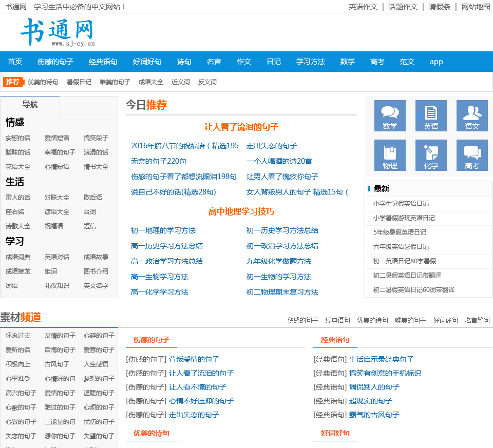Screen dimensions: 493x448
Task: Open the 物理 book icon tile
Action: click(x=390, y=155)
